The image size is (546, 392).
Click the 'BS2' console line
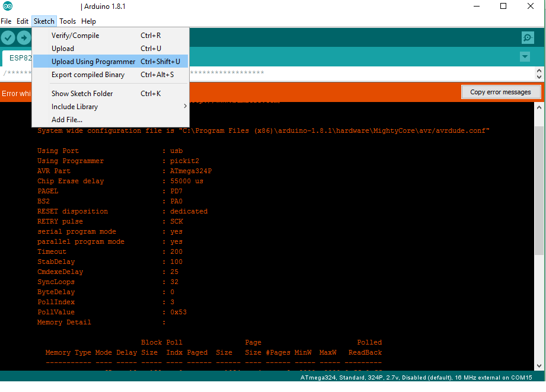tap(110, 202)
